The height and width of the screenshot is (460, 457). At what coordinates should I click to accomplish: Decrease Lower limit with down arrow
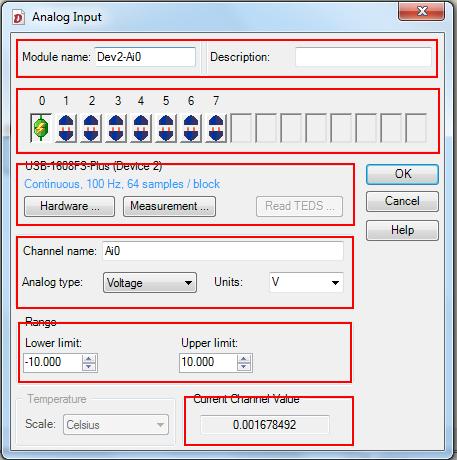tap(89, 367)
